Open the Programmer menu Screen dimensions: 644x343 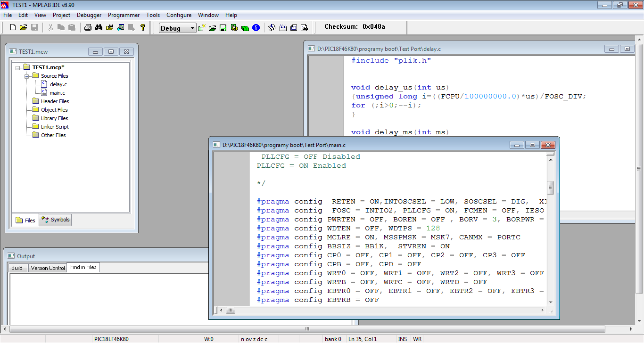tap(124, 15)
